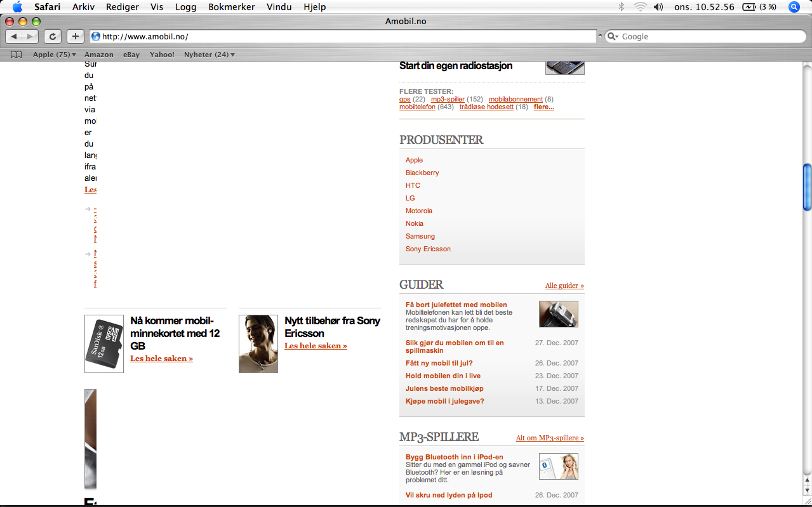Go back with the back arrow
812x507 pixels.
coord(14,36)
